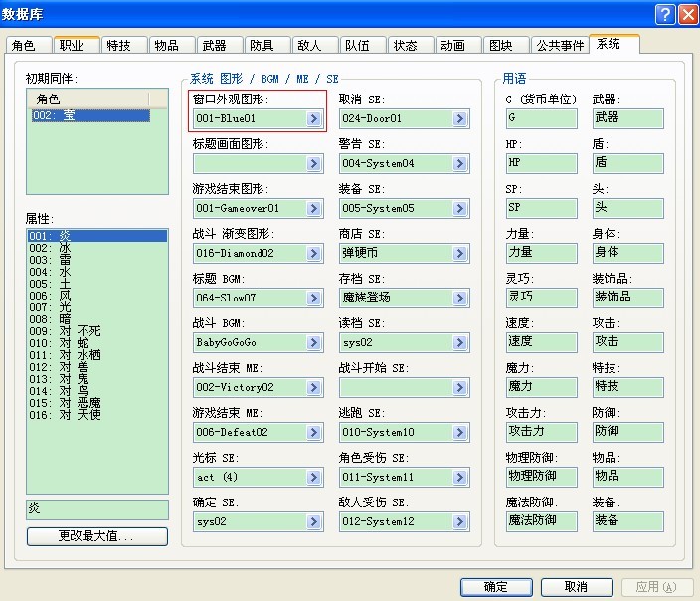Open picker arrow for 战斗 BGM BabyGoGoGo

pos(314,342)
